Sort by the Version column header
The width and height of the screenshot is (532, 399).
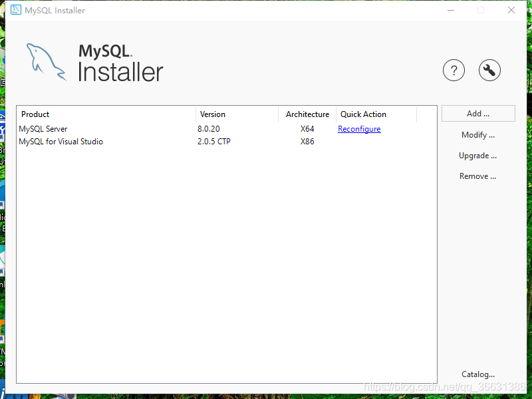(x=237, y=114)
